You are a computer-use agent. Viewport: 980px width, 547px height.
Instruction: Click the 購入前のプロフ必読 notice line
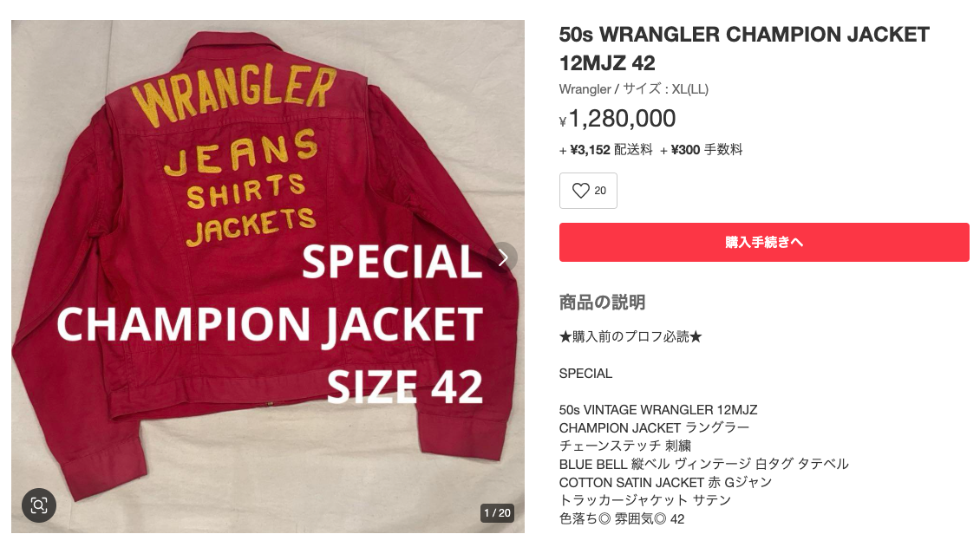tap(630, 337)
